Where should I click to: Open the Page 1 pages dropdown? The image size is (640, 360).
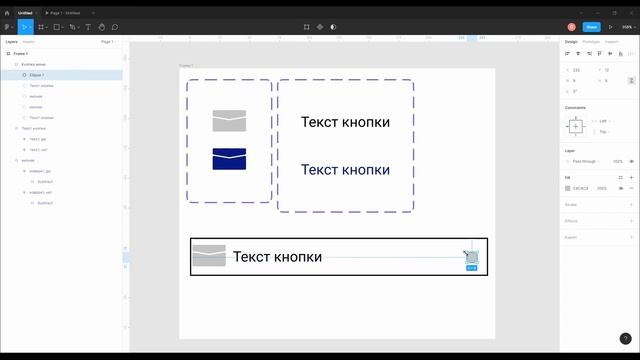109,42
